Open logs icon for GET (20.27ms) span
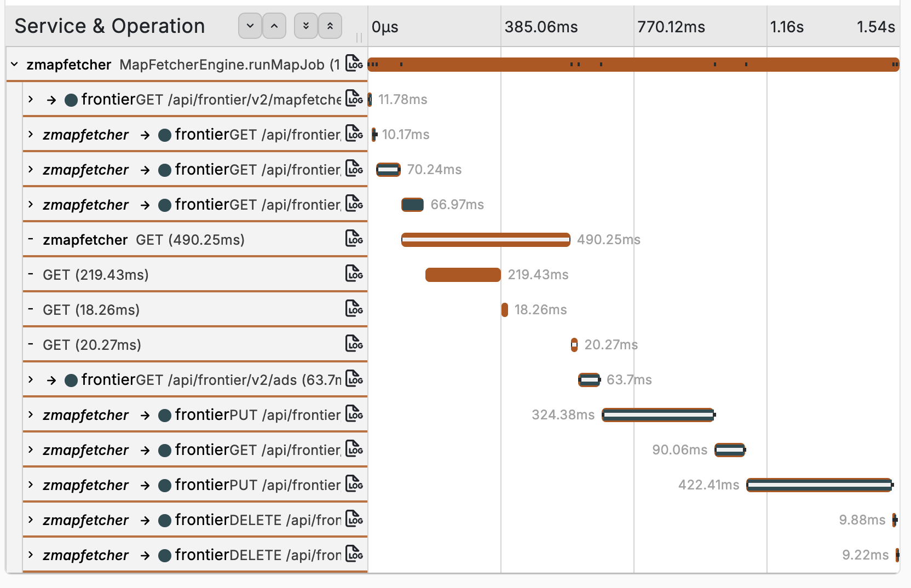 (354, 344)
